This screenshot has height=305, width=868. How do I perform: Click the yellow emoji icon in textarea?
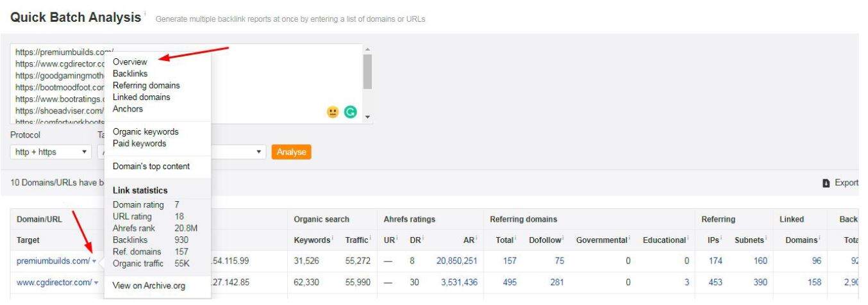point(333,111)
